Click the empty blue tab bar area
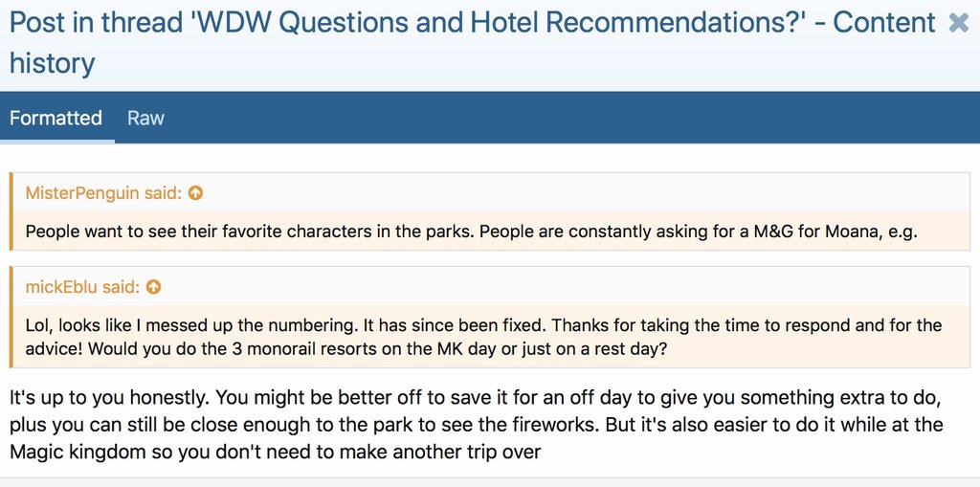The height and width of the screenshot is (487, 980). [574, 119]
